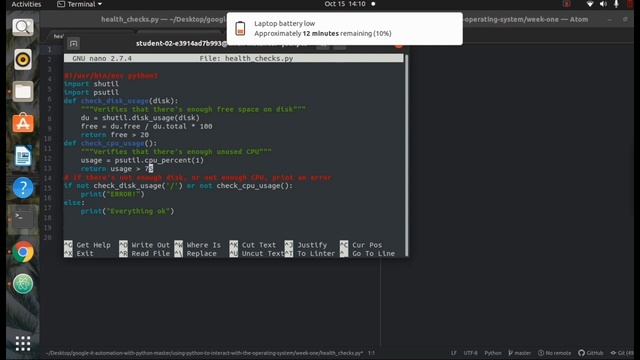Click the Wi-Fi network indicator icon
640x360 pixels.
coord(590,4)
